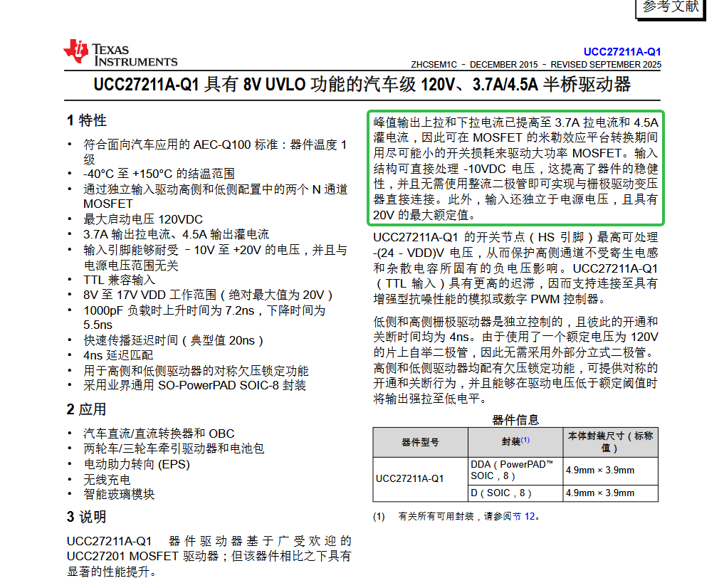Click the table cell 'UCC27211A-Q1'
The height and width of the screenshot is (588, 724).
[421, 479]
